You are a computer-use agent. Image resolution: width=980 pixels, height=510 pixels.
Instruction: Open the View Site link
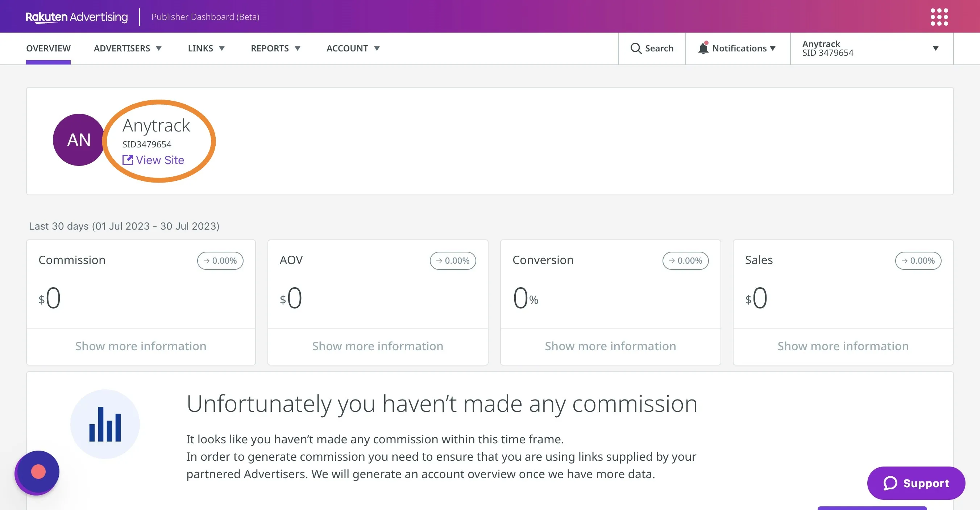153,160
